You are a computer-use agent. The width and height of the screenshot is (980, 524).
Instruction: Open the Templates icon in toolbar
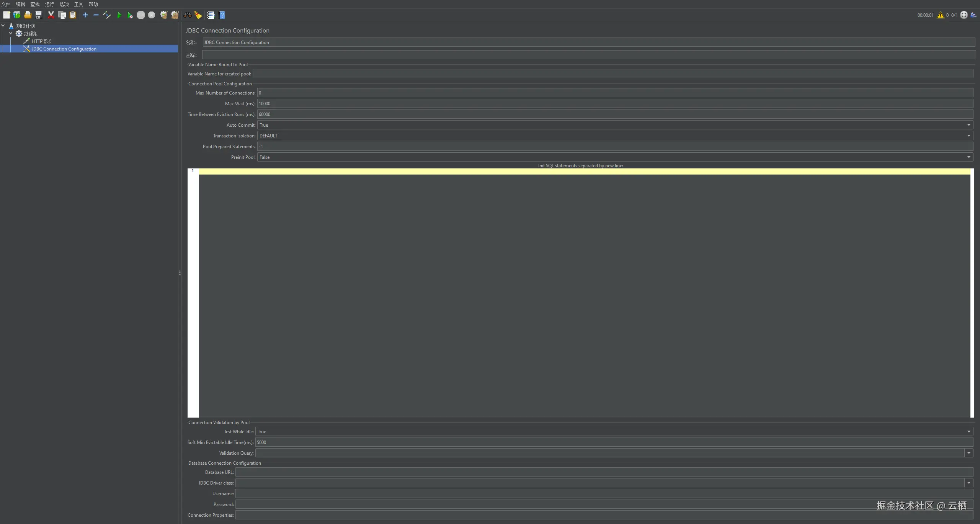[17, 15]
